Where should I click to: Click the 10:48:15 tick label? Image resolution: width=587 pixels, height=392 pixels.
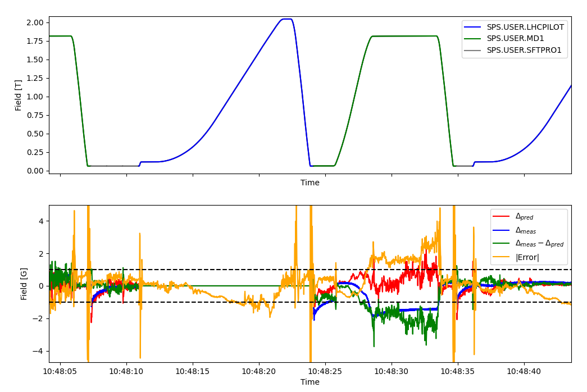193,371
